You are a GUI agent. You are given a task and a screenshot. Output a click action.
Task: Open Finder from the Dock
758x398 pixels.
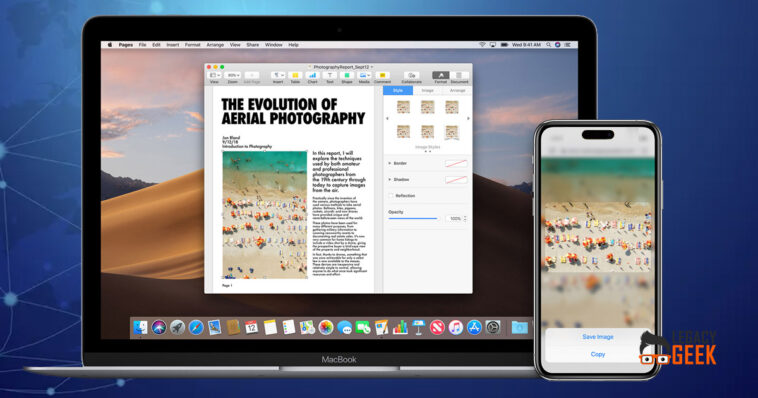click(x=140, y=327)
